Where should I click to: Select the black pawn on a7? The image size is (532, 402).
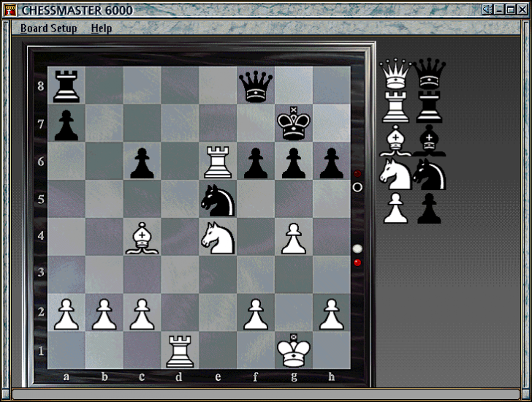(66, 125)
